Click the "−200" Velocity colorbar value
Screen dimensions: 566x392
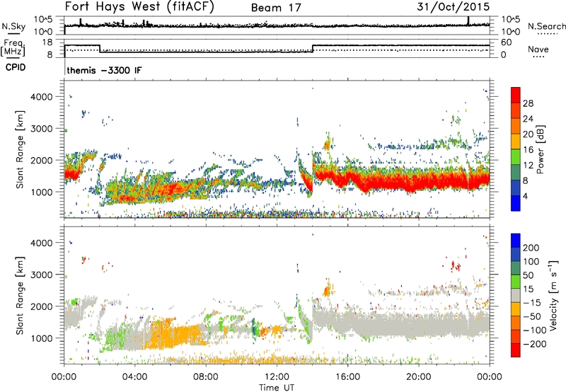pos(535,344)
